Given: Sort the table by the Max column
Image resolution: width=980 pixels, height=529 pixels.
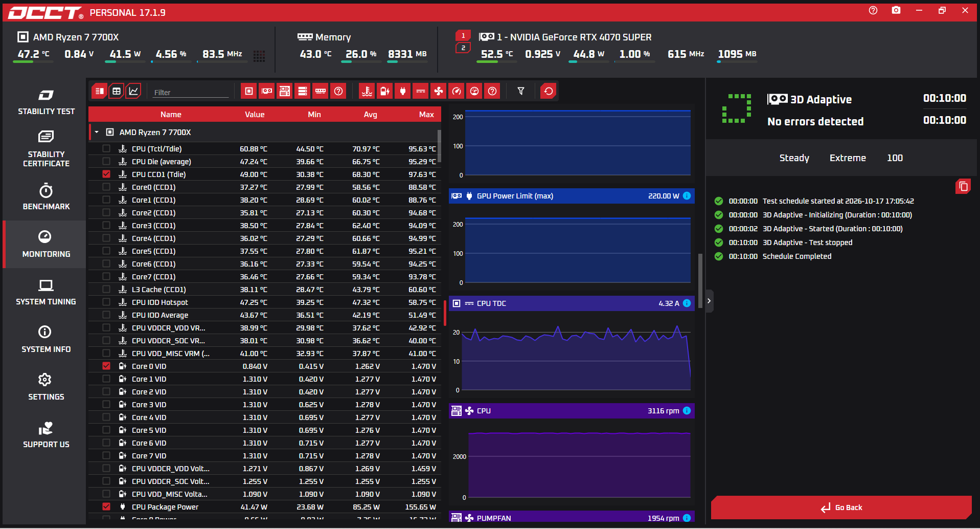Looking at the screenshot, I should click(426, 115).
